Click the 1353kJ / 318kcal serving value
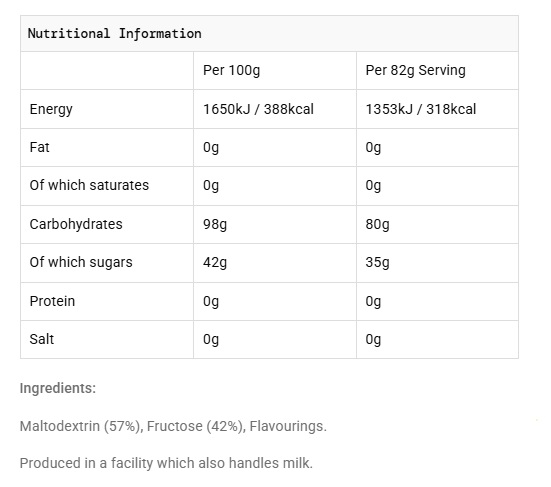551x487 pixels. 421,109
